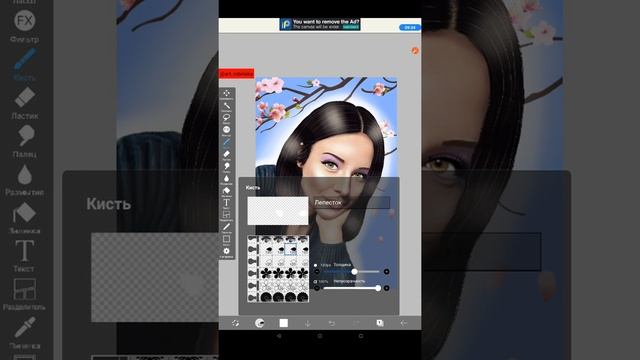Adjust the thickness slider handle
Viewport: 640px width, 360px height.
point(354,271)
